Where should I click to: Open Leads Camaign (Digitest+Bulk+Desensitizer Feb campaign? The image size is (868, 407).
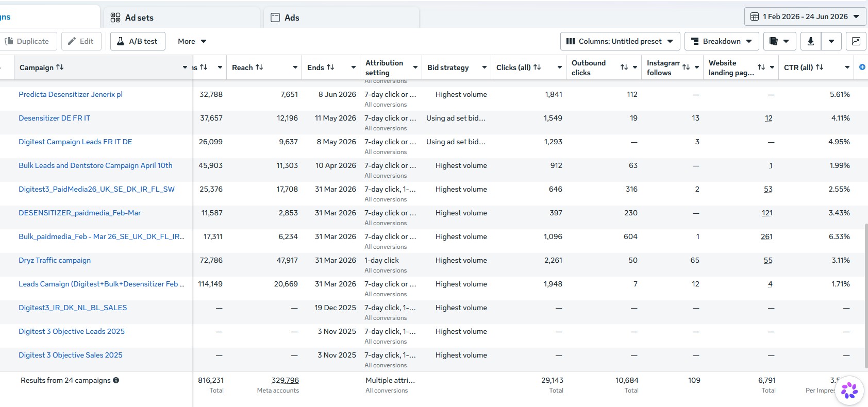pos(102,284)
